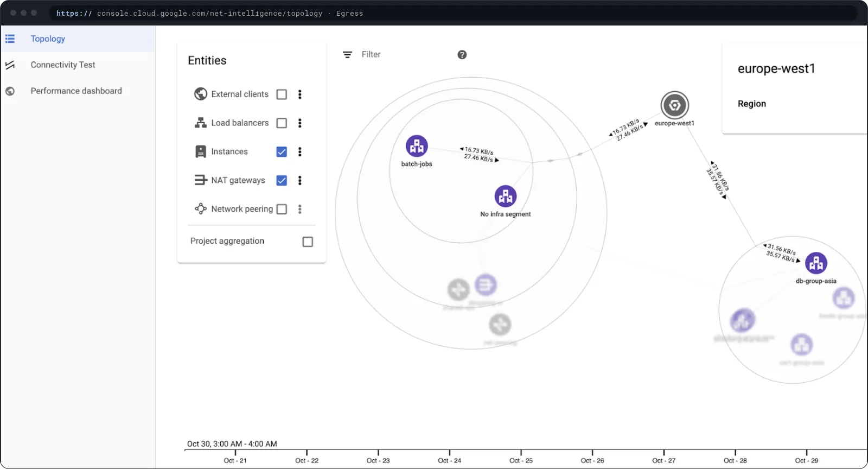This screenshot has height=469, width=868.
Task: Open Network peering more options menu
Action: pos(300,210)
